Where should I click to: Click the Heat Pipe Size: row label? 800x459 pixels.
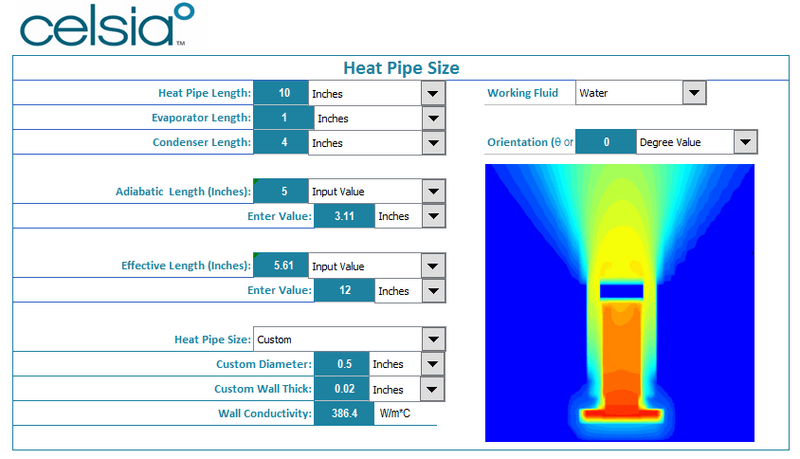[213, 340]
